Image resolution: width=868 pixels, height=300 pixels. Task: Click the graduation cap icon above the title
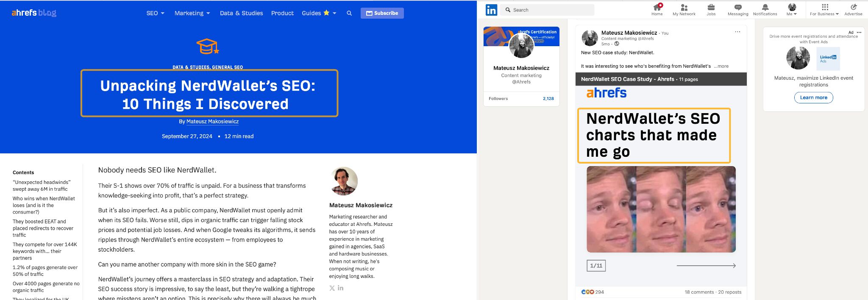[x=208, y=47]
